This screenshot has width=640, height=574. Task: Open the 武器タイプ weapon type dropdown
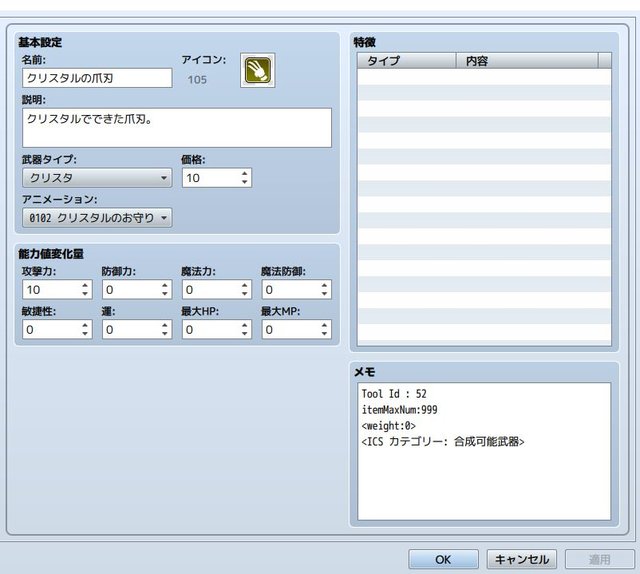pyautogui.click(x=97, y=178)
